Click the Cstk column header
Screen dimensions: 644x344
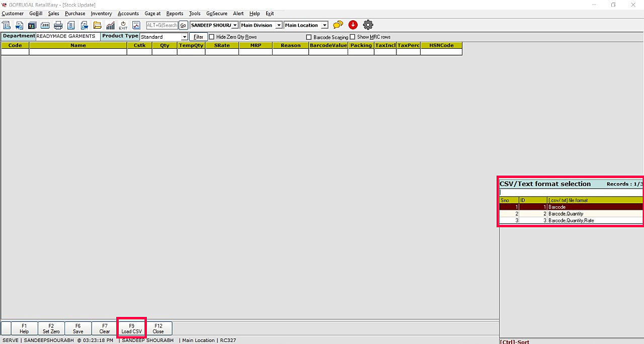[139, 45]
